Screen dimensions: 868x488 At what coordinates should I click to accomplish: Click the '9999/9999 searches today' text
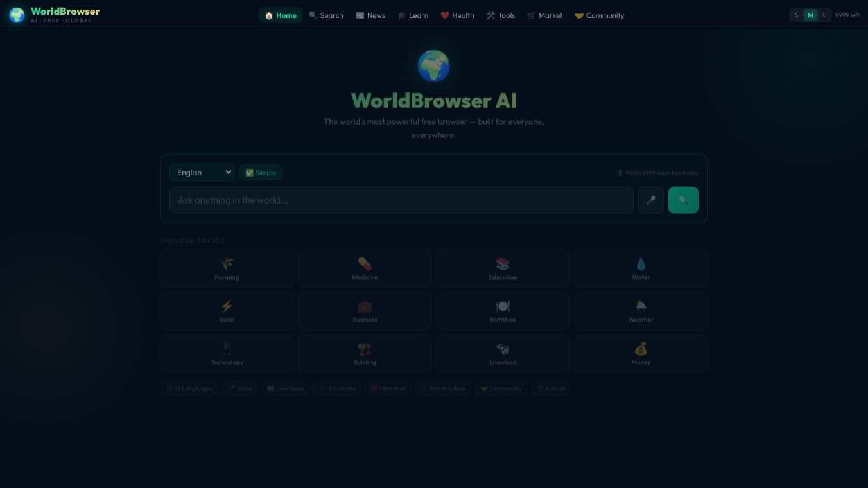658,173
